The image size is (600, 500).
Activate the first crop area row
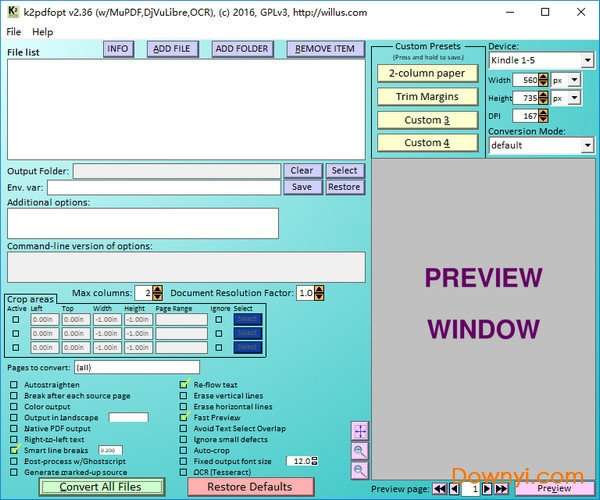point(16,319)
